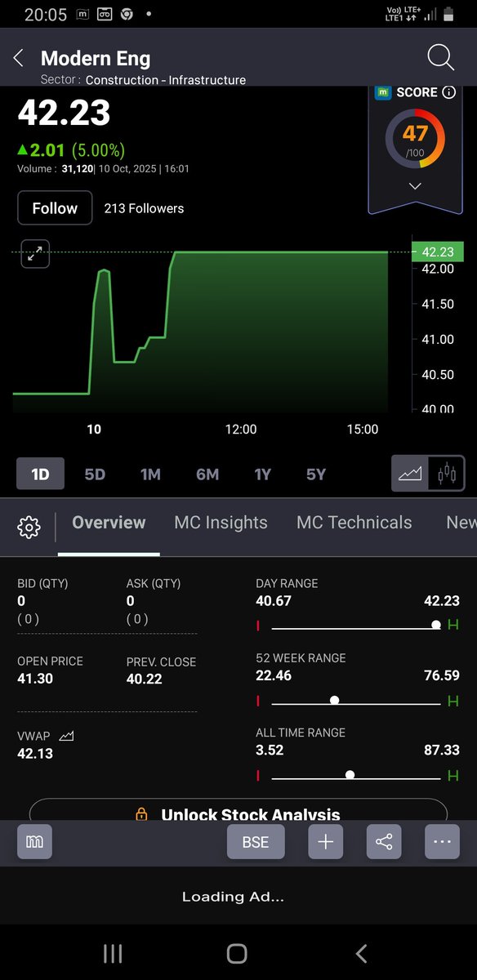
Task: Expand the score card chevron
Action: [415, 186]
